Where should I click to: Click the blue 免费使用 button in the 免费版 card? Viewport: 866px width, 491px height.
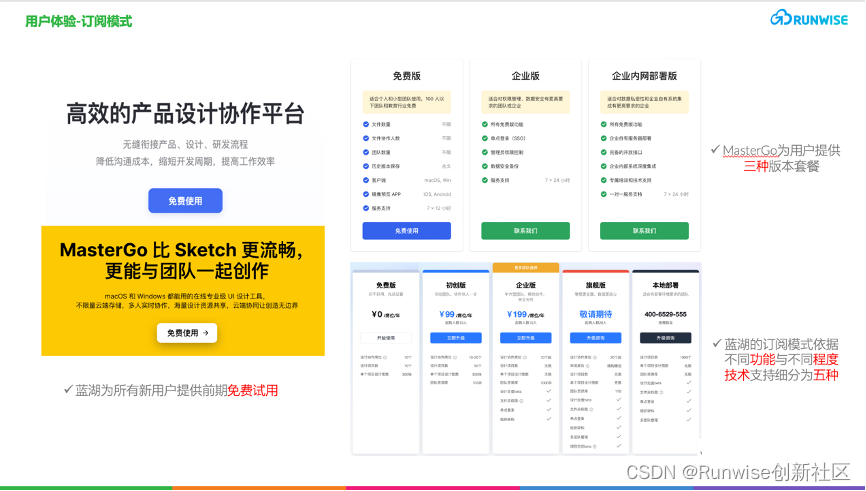point(406,231)
